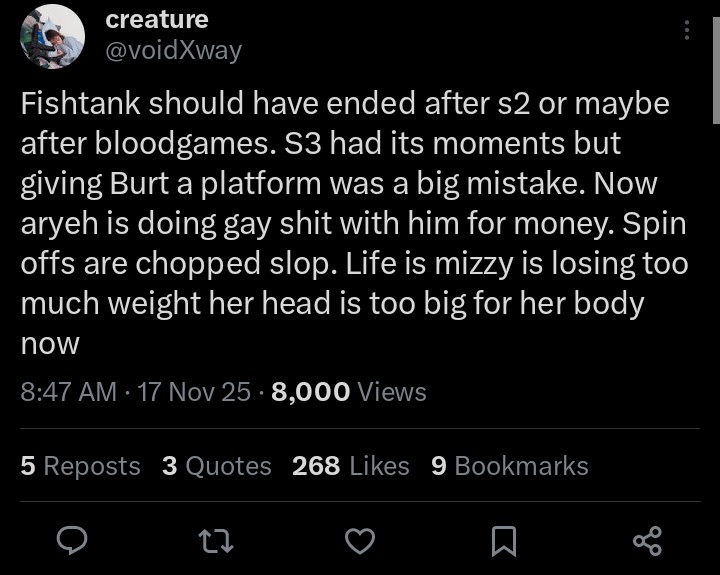Open the "creature" display name profile link
Viewport: 720px width, 575px height.
point(157,19)
